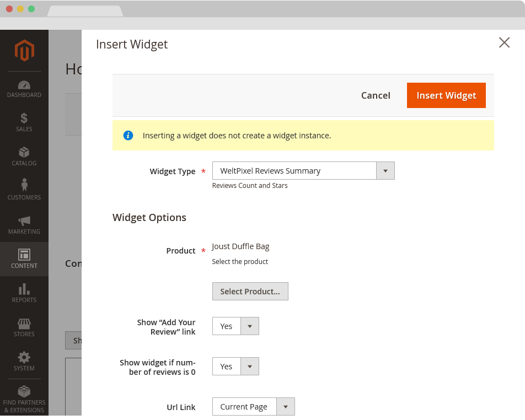This screenshot has height=420, width=525.
Task: Open the Stores menu
Action: [24, 327]
